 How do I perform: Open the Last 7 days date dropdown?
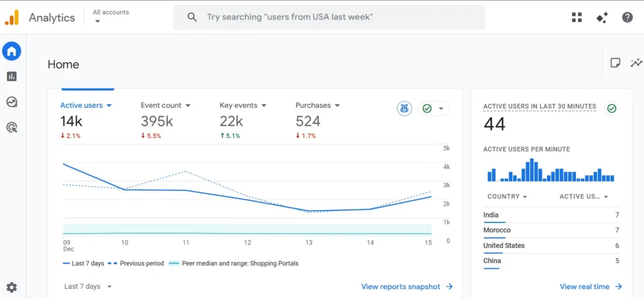[x=87, y=286]
